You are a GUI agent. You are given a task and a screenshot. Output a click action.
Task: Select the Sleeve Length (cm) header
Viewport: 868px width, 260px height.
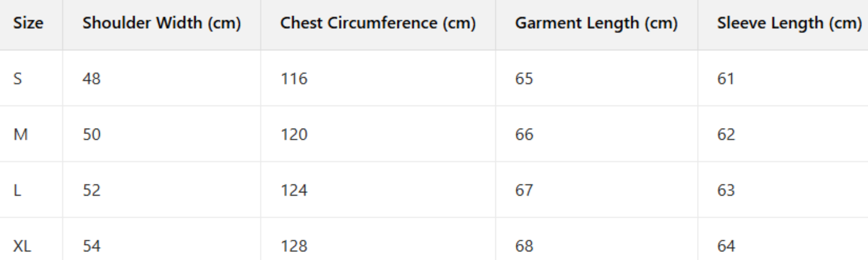(789, 23)
